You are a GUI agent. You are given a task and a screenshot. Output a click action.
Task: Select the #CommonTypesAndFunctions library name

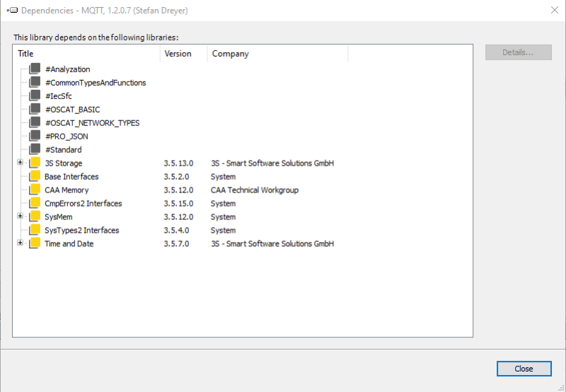pos(96,83)
